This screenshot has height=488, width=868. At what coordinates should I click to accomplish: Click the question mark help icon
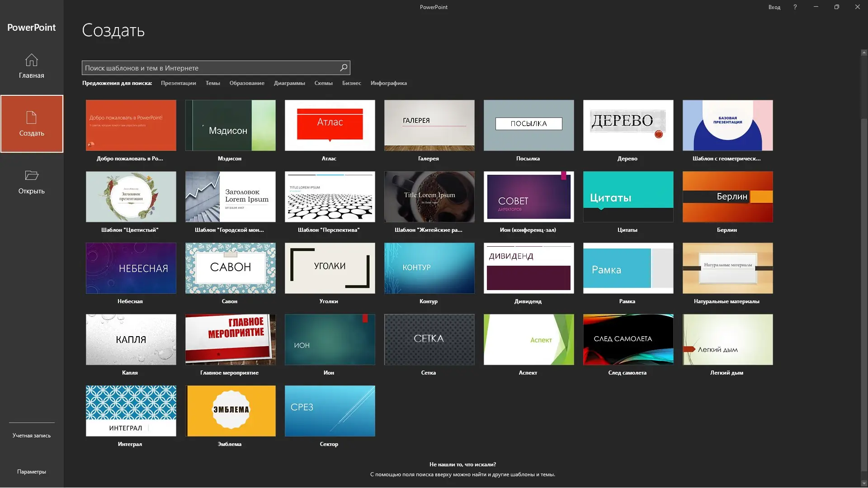[795, 7]
